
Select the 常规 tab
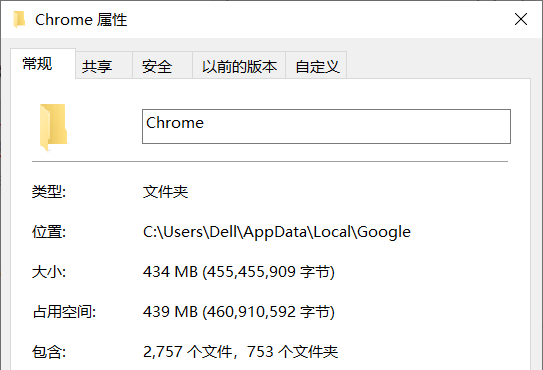[x=43, y=64]
